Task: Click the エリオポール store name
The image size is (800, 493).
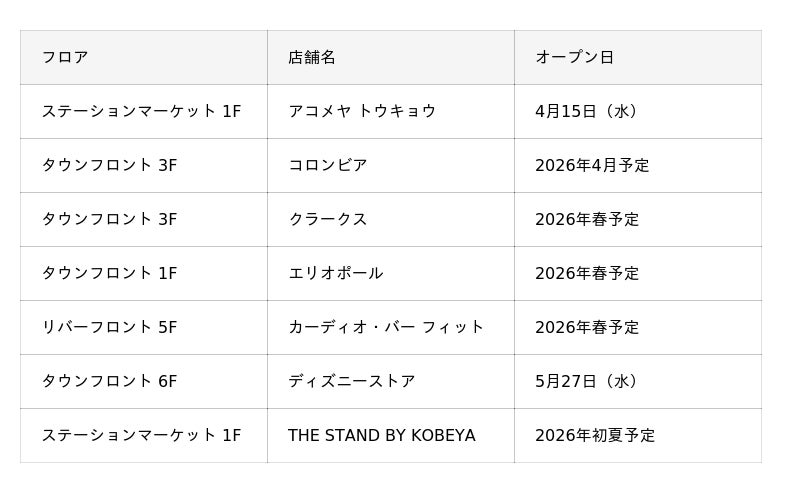Action: point(336,274)
